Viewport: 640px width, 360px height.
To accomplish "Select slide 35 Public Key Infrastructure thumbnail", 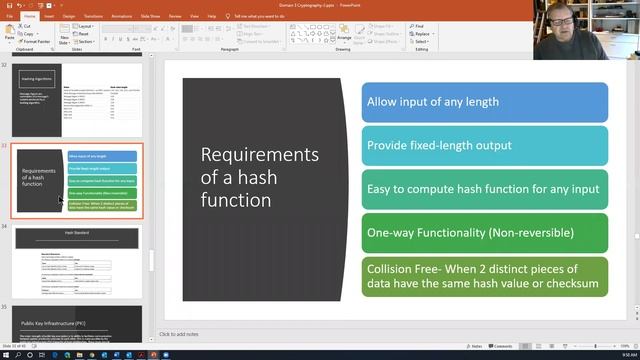I will (x=77, y=324).
